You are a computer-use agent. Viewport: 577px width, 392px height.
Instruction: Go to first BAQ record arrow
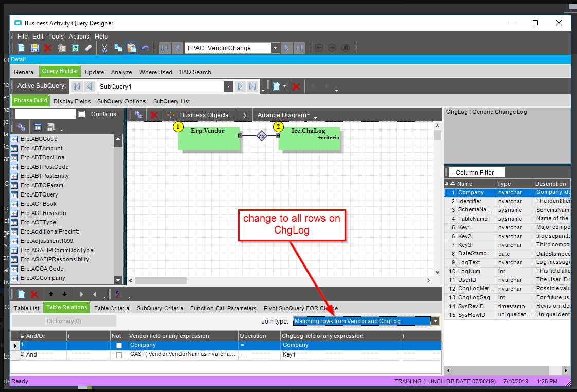click(x=165, y=48)
